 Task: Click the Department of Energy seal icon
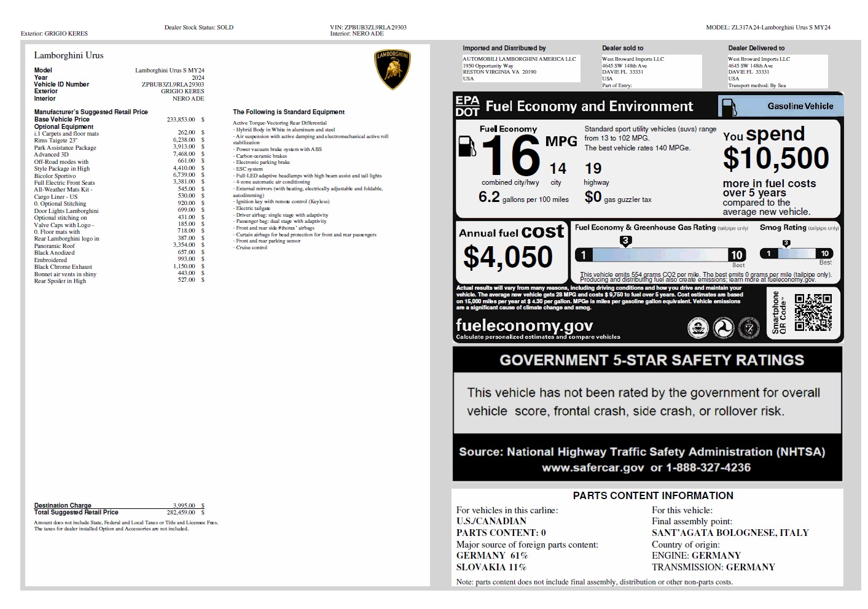pyautogui.click(x=749, y=328)
